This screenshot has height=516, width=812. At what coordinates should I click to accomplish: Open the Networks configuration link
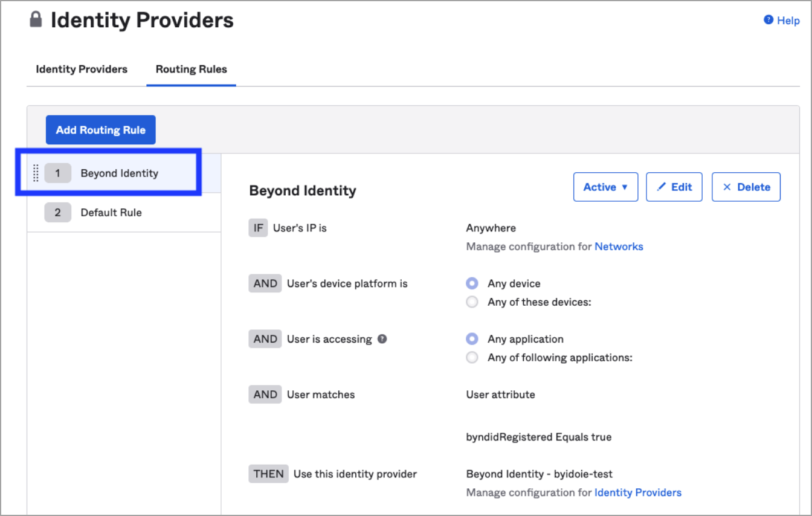click(x=619, y=247)
